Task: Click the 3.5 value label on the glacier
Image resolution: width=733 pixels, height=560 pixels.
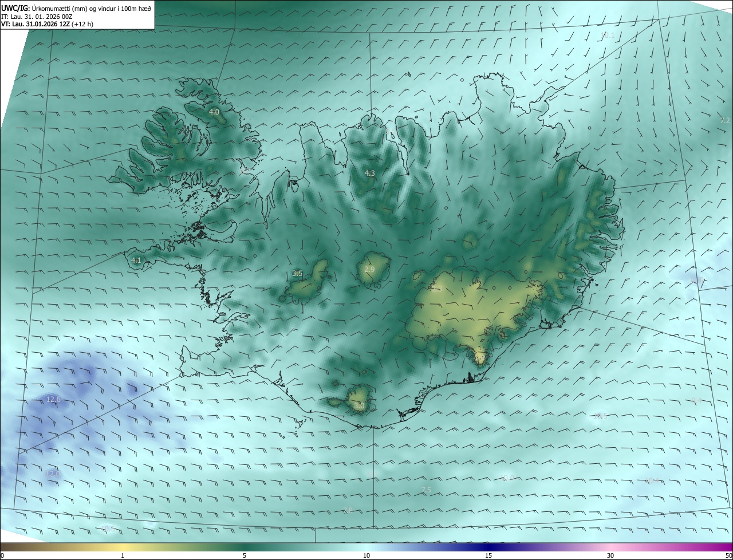Action: tap(297, 274)
